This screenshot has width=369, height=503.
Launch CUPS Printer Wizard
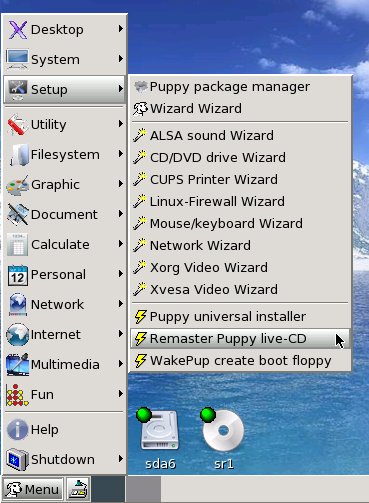[x=240, y=180]
